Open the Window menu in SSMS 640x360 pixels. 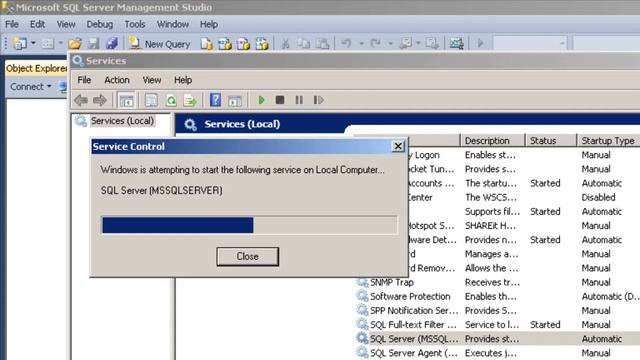pos(173,24)
